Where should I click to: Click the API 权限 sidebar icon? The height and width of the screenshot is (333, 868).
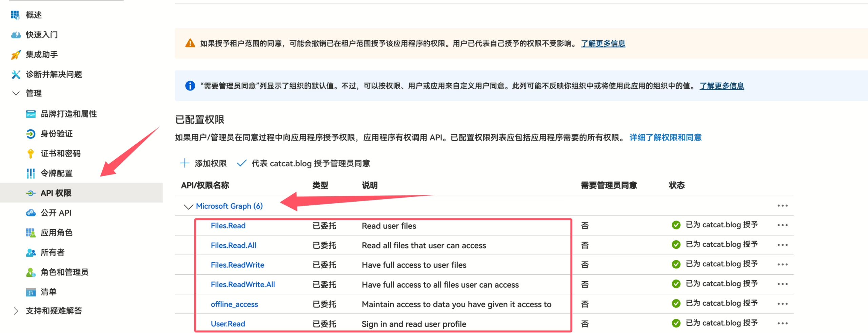point(31,193)
